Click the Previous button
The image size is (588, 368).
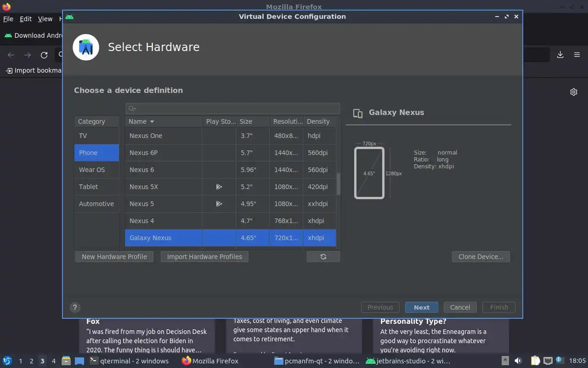(380, 307)
